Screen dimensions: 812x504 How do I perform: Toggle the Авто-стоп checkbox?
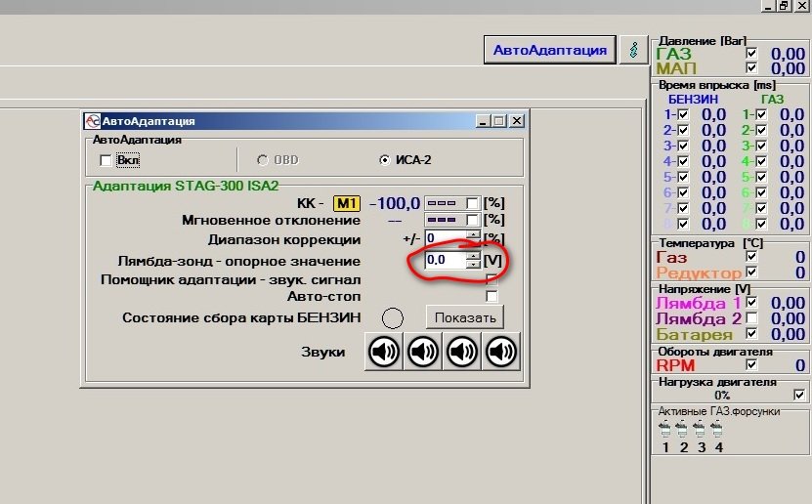(491, 296)
